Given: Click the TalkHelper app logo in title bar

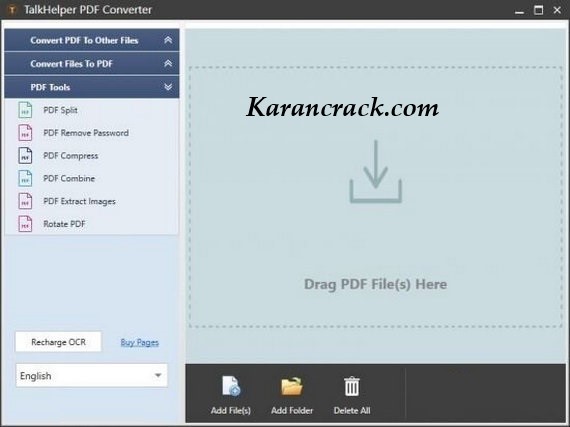Looking at the screenshot, I should click(x=12, y=10).
